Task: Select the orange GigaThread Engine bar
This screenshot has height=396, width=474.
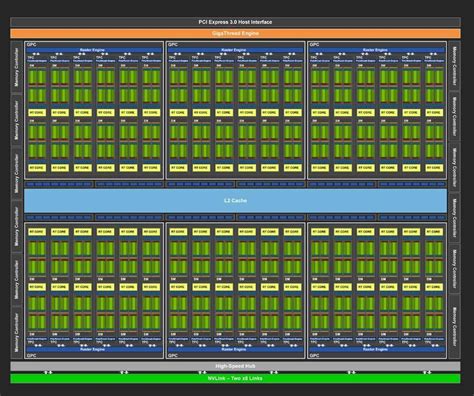Action: pos(235,33)
